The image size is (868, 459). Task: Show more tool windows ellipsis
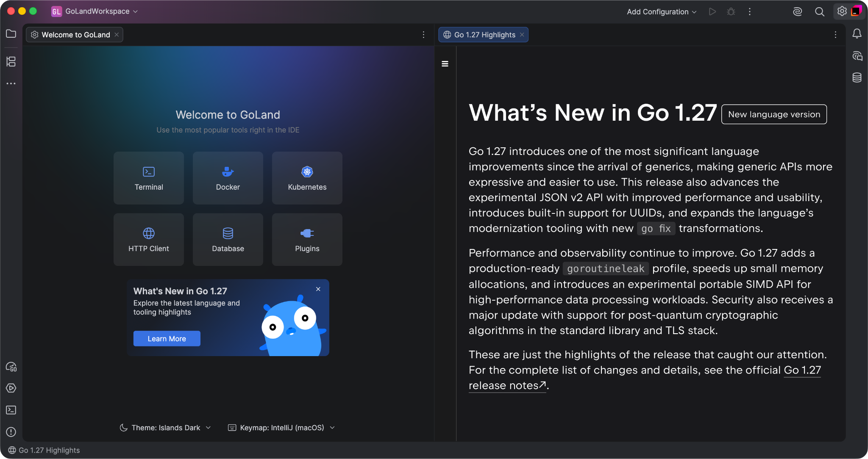[11, 84]
